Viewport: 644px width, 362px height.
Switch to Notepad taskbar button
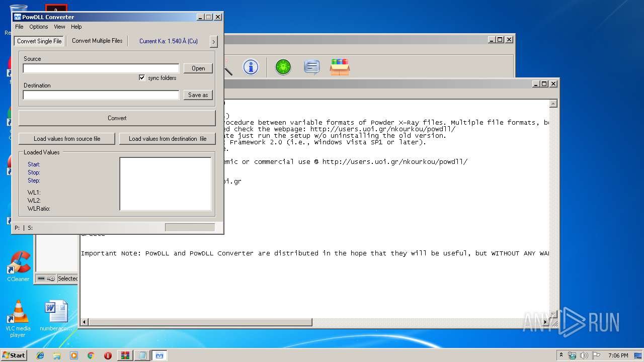pos(142,355)
